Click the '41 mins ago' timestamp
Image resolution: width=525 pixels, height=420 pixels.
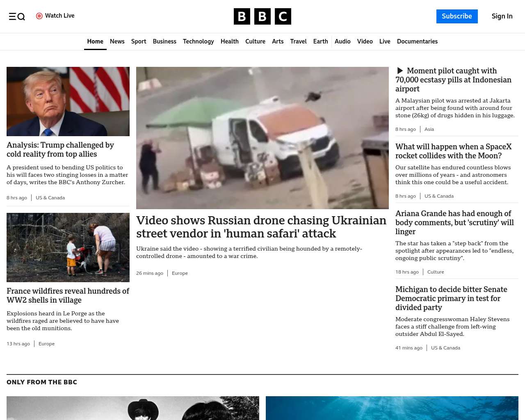pyautogui.click(x=409, y=348)
